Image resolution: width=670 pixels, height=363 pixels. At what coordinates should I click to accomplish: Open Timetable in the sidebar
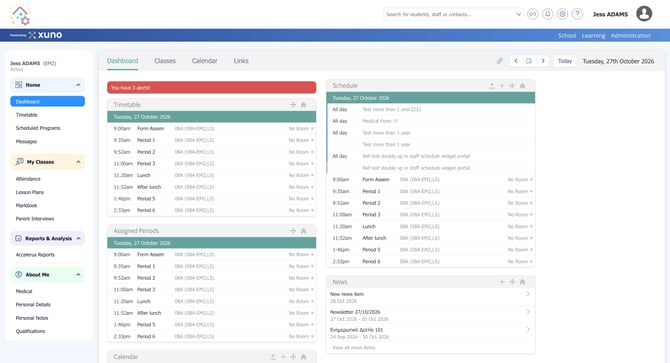pos(26,115)
